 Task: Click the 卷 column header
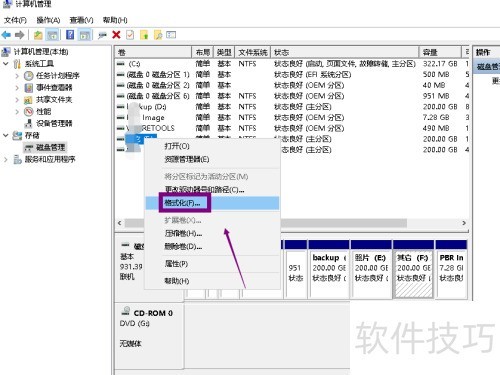point(154,52)
